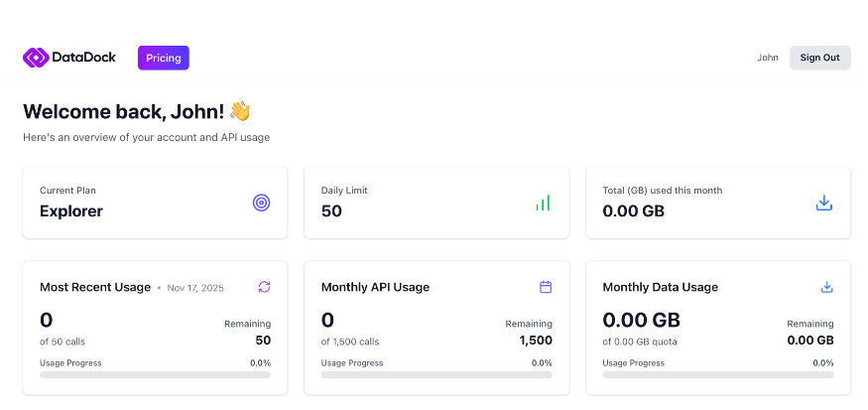Click the Monthly Data Usage progress bar
The image size is (868, 410).
(x=718, y=375)
